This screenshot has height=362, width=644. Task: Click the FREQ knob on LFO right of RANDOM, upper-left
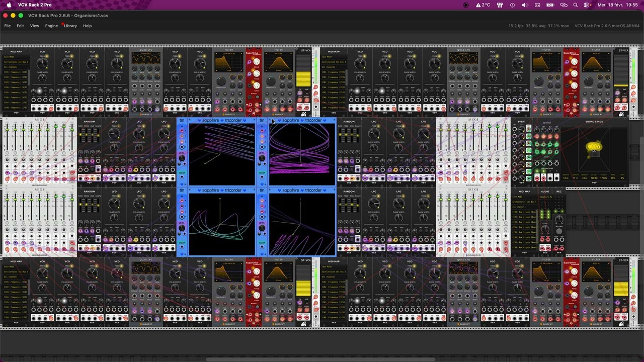114,134
